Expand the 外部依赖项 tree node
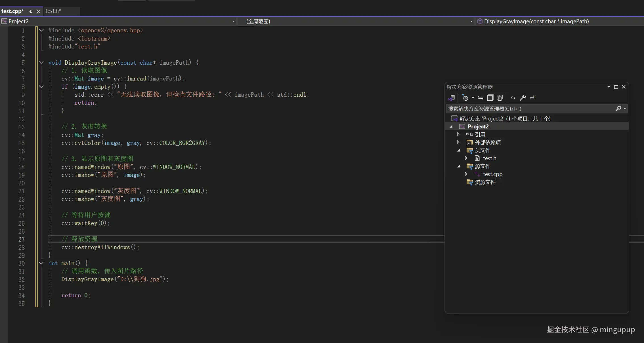Viewport: 644px width, 343px height. tap(458, 142)
